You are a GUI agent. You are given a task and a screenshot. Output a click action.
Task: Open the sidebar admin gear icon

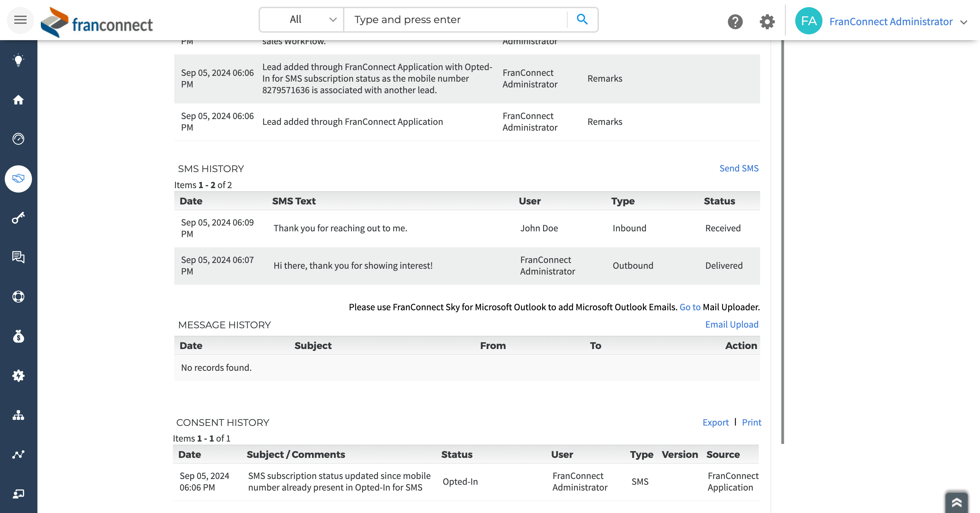(x=18, y=376)
